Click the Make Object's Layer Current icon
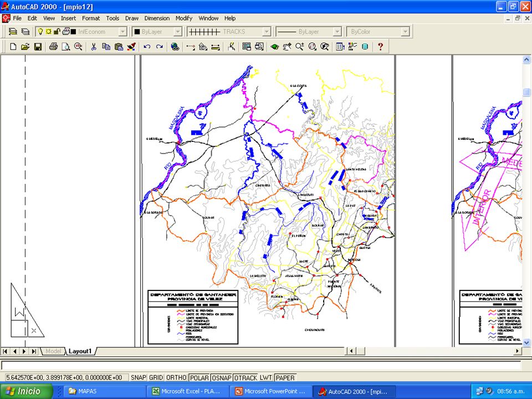Screen dimensions: 532x399 coord(13,32)
